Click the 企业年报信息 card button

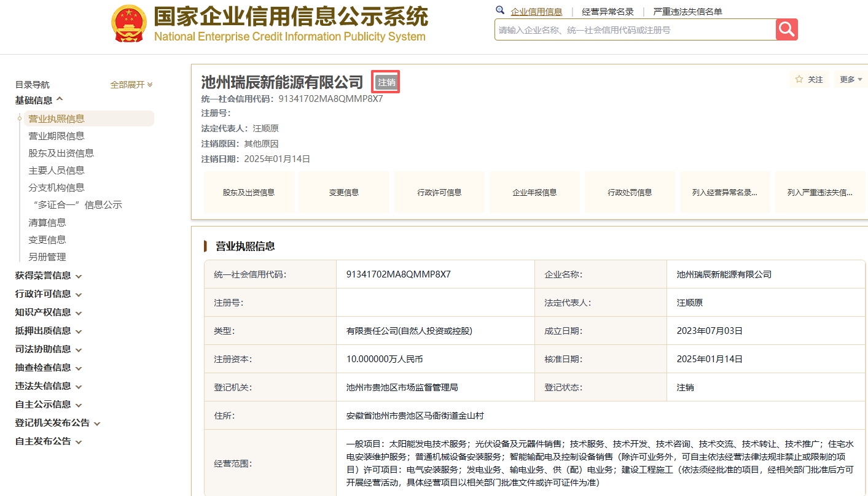(534, 192)
